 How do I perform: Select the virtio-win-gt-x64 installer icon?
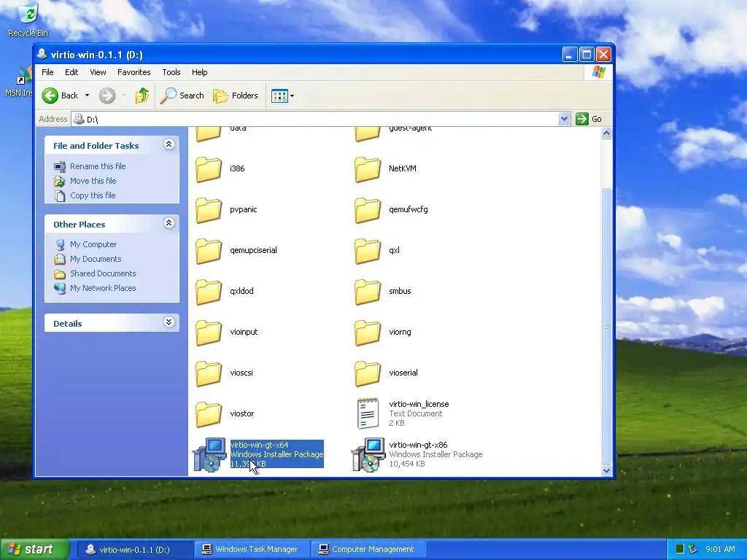click(x=209, y=455)
